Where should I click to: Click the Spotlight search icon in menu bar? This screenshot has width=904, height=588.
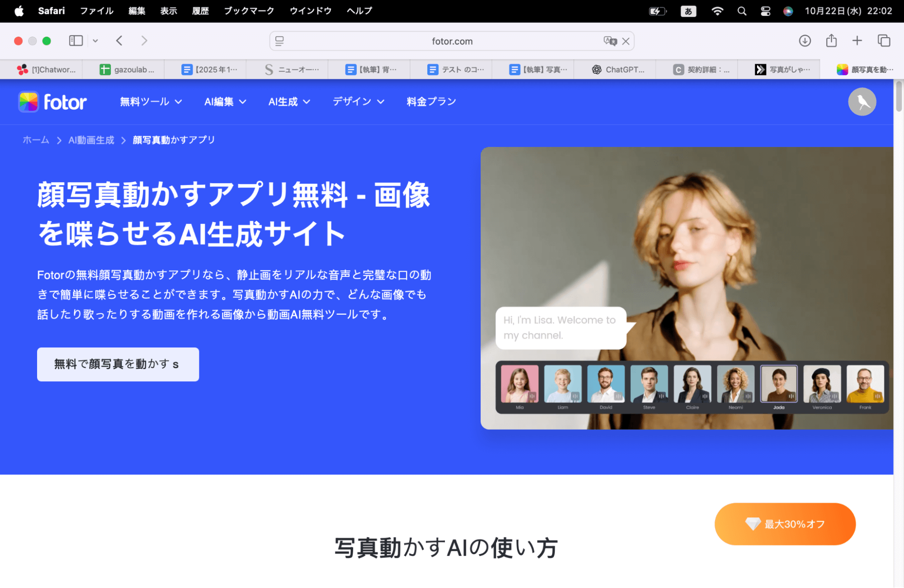click(742, 11)
